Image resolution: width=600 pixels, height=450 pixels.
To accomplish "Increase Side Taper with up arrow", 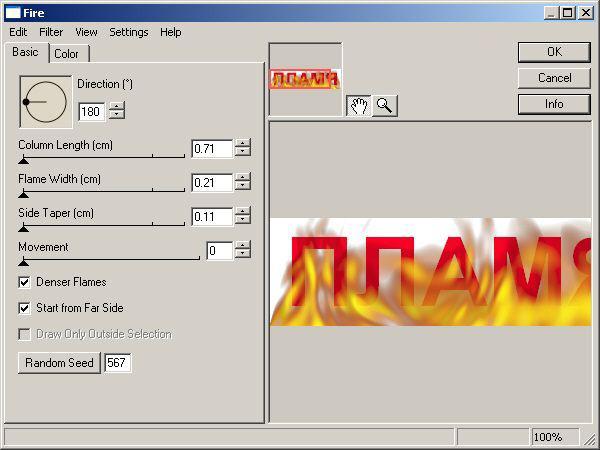I will point(243,212).
